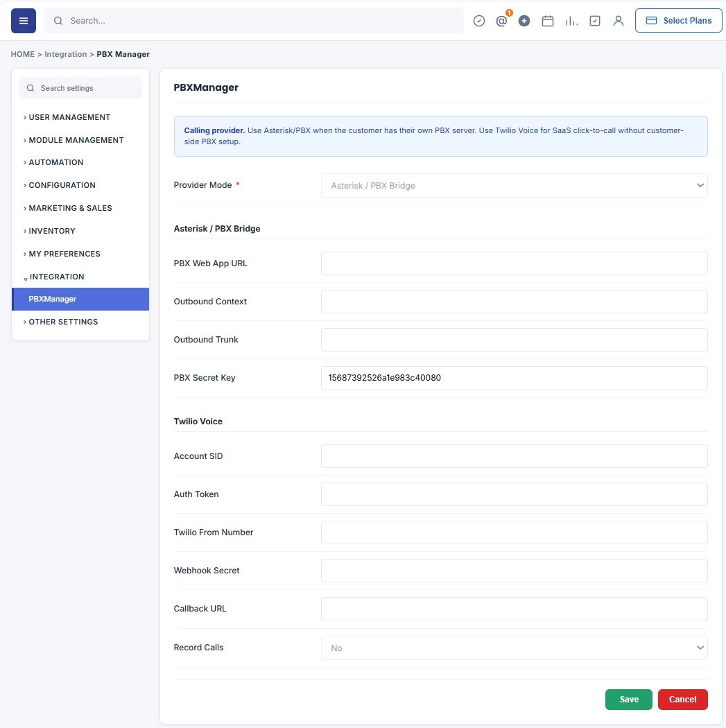
Task: Click the Provider Mode label
Action: pyautogui.click(x=203, y=185)
